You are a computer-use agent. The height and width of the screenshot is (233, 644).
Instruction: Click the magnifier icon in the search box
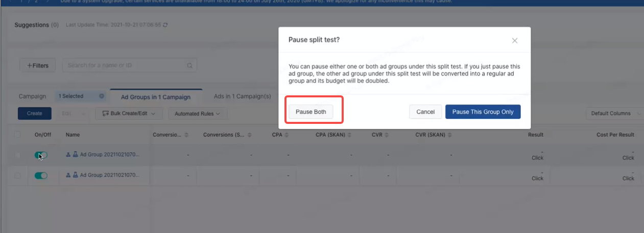(189, 66)
